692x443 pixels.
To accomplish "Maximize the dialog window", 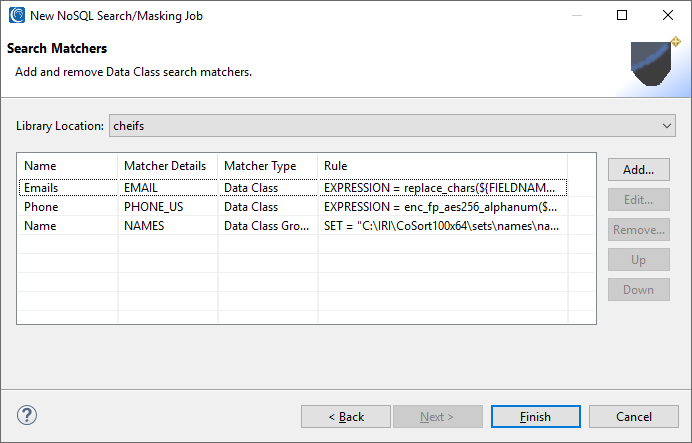I will tap(622, 15).
